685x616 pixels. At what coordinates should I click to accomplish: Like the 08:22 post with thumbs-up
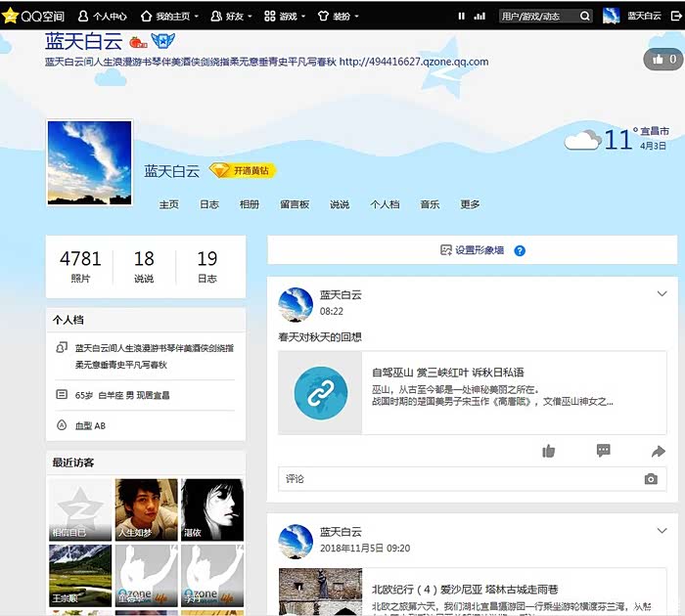click(549, 451)
